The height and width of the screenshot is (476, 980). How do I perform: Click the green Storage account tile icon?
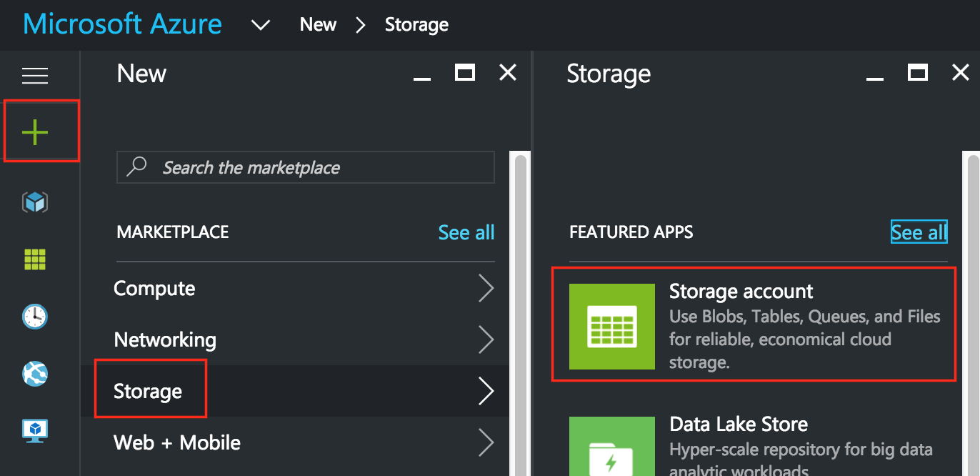pos(611,326)
